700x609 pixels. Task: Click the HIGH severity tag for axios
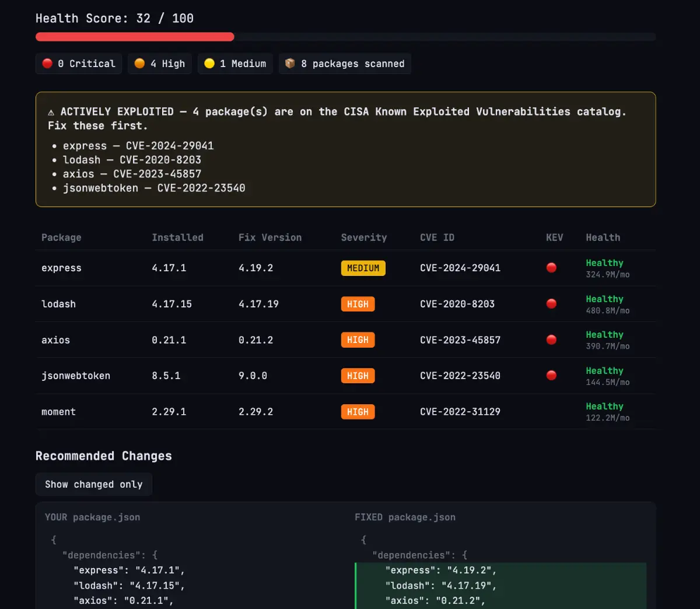point(358,339)
